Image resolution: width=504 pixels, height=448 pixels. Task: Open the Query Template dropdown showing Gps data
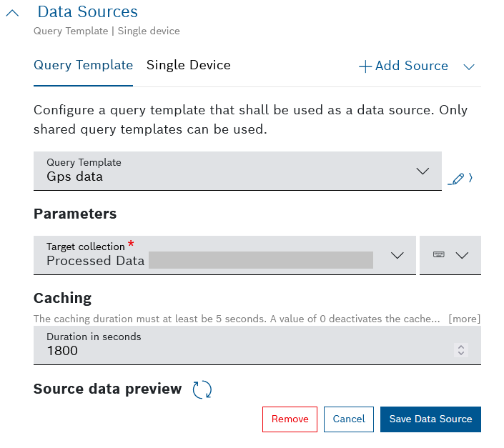click(x=237, y=171)
